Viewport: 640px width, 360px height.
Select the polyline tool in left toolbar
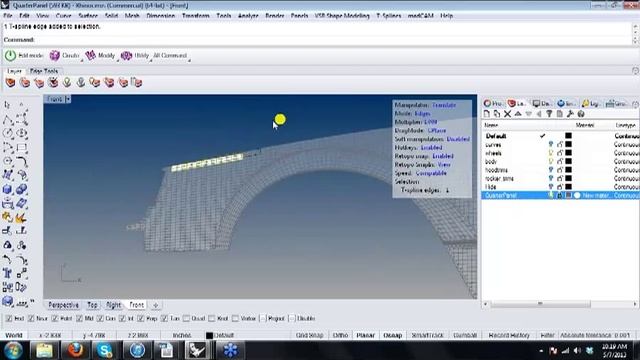pyautogui.click(x=8, y=119)
